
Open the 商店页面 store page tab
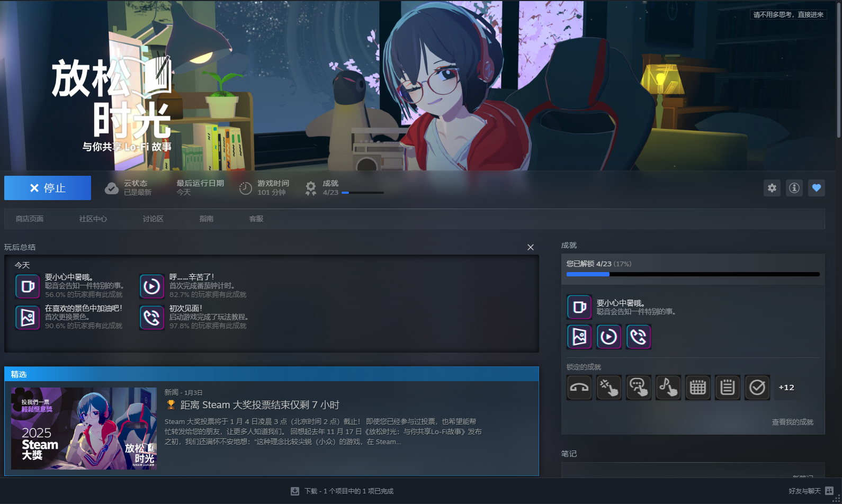30,219
